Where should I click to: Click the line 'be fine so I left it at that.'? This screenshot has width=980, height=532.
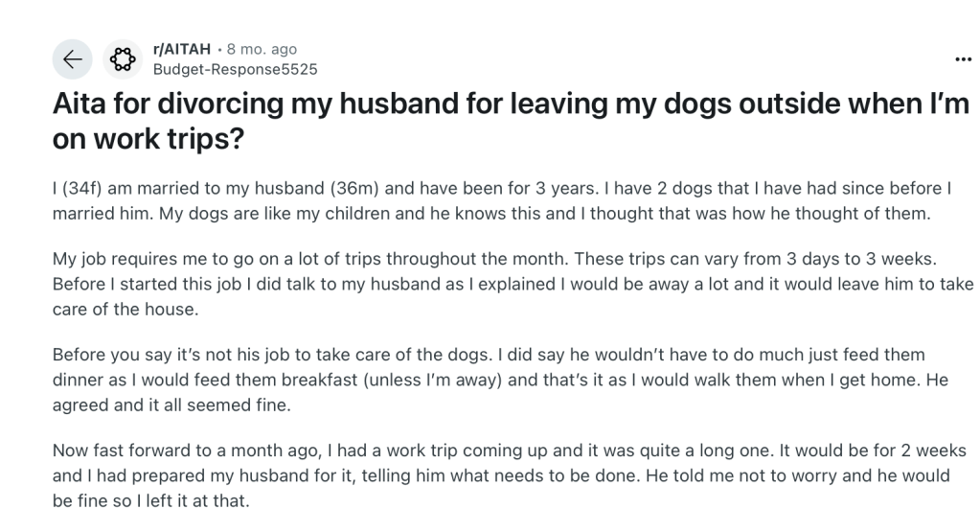150,499
